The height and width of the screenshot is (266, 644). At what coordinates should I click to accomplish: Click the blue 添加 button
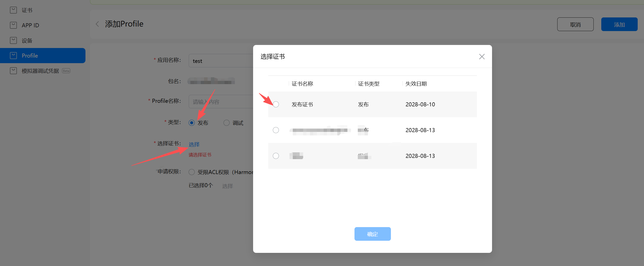[x=619, y=25]
